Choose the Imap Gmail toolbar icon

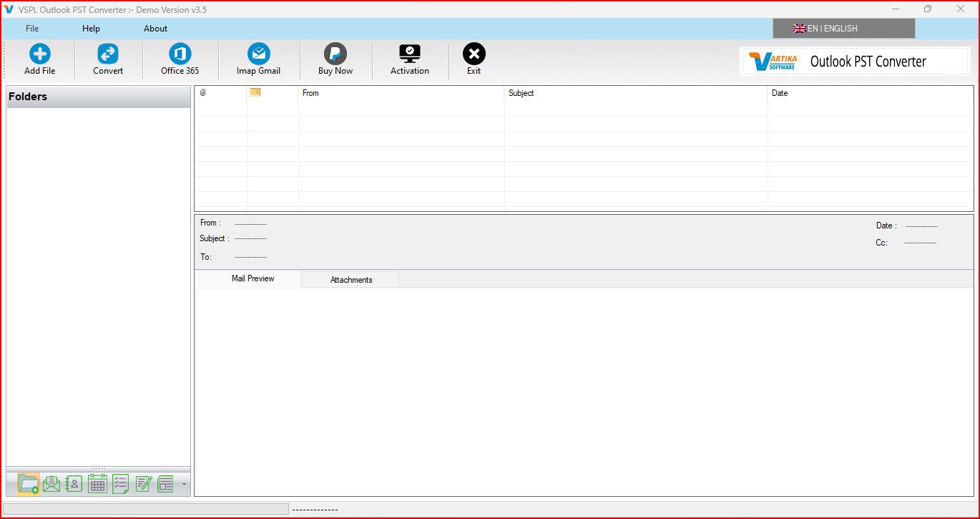[x=259, y=54]
